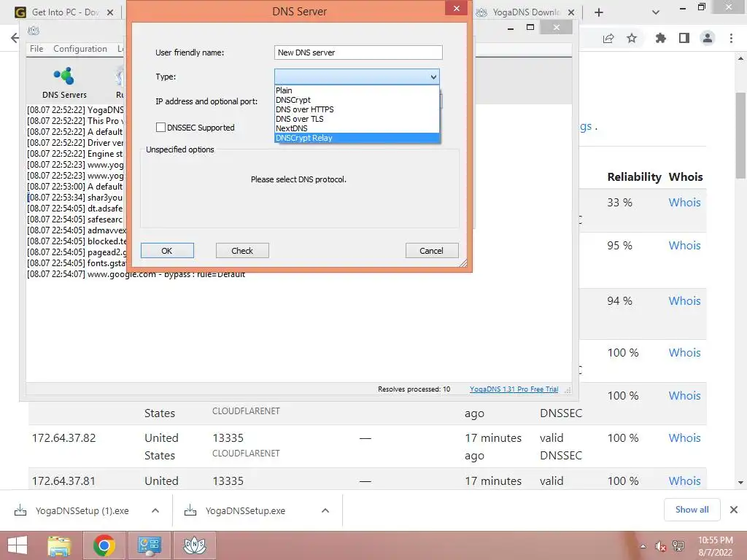This screenshot has width=747, height=560.
Task: Open YogaDNS lotus taskbar icon
Action: pyautogui.click(x=195, y=545)
